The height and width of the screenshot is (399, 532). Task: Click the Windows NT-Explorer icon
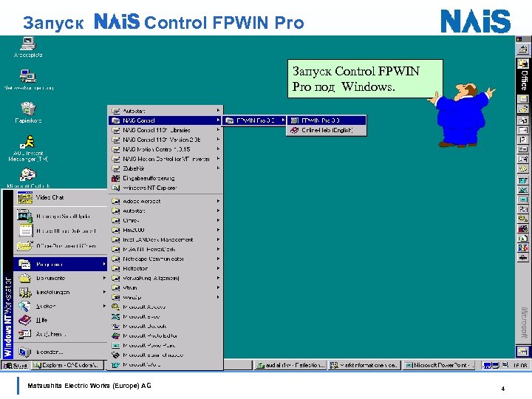point(116,188)
